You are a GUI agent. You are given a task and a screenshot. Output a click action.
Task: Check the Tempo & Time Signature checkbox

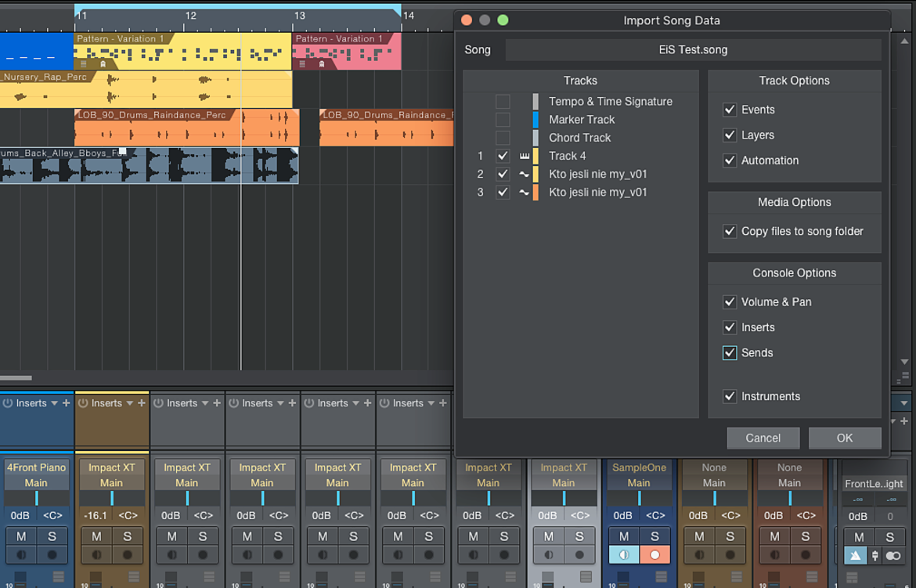point(503,102)
